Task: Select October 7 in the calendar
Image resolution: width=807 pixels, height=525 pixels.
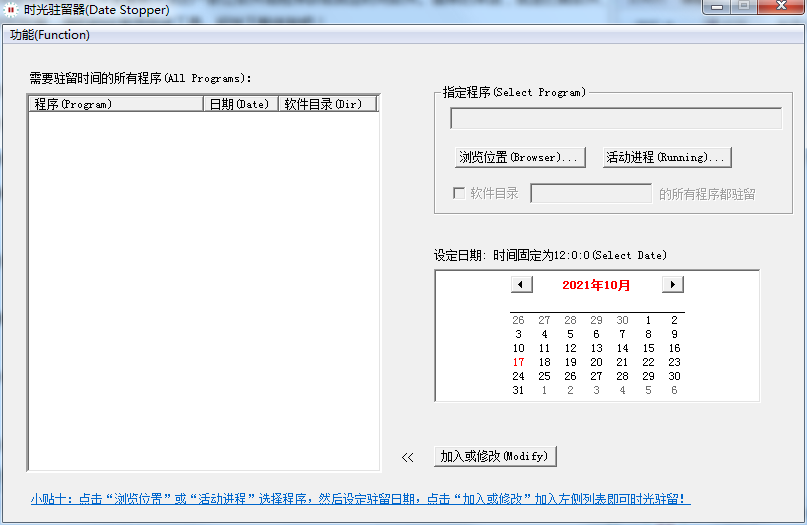Action: tap(622, 334)
